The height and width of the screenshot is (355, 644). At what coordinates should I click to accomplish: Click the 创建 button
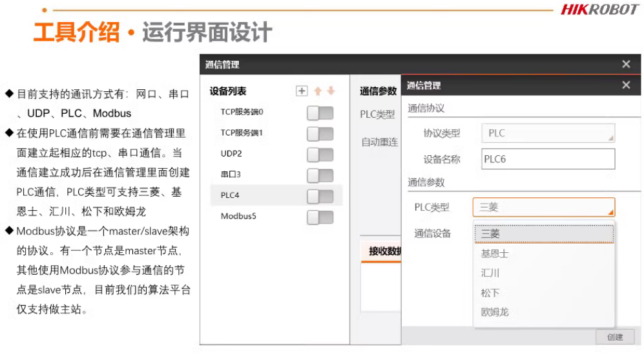[x=615, y=337]
